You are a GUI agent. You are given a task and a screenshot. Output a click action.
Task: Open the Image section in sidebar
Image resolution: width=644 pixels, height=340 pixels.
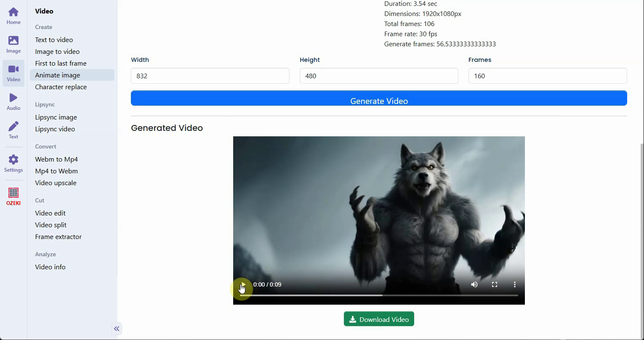coord(13,45)
